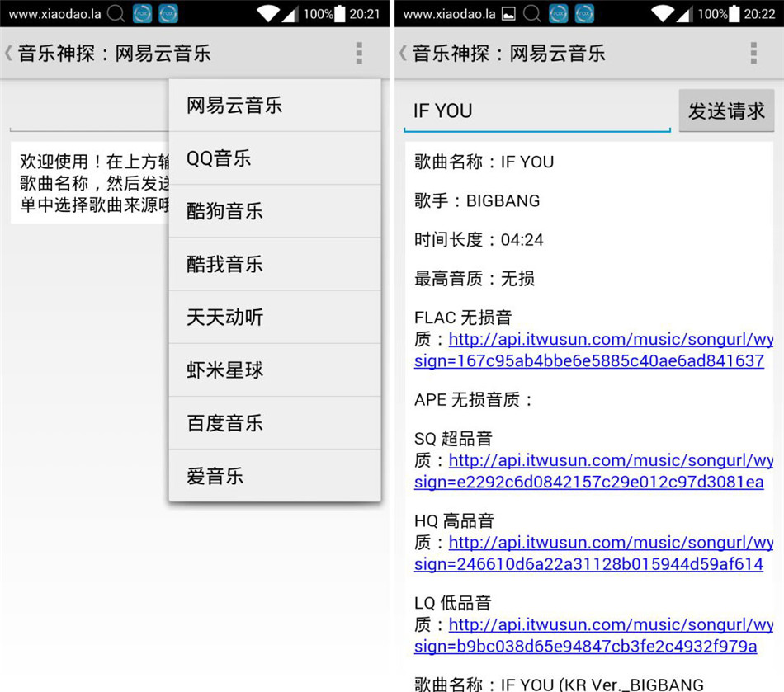The image size is (784, 692).
Task: Tap the left screen title 音乐神探：网易云音乐
Action: (115, 54)
